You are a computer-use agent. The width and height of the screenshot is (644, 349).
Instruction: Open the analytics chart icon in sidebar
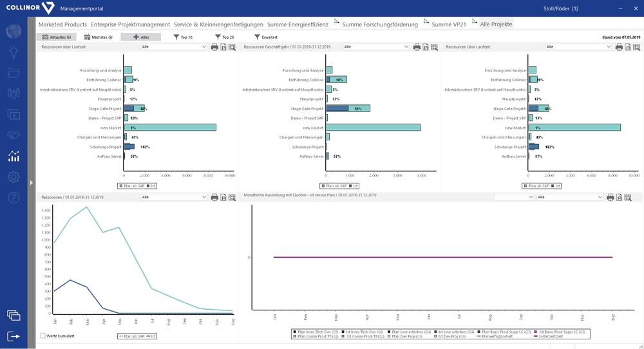tap(14, 156)
